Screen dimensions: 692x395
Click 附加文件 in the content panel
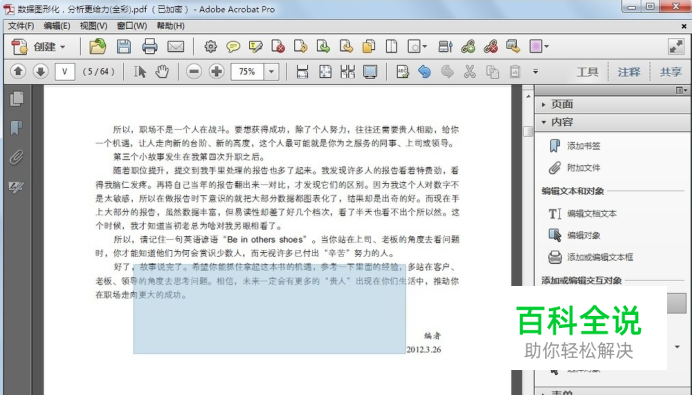pyautogui.click(x=583, y=168)
